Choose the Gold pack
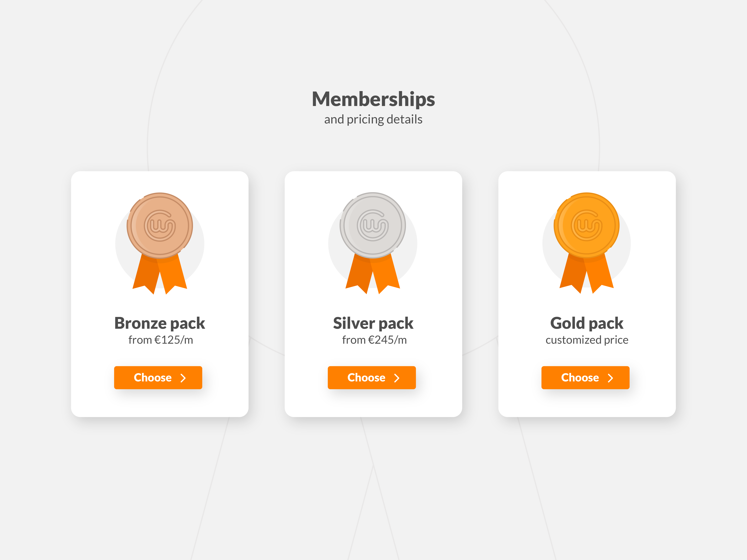 (585, 378)
